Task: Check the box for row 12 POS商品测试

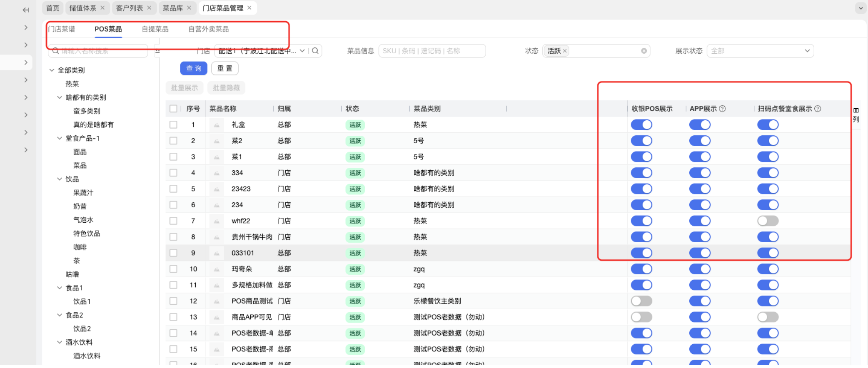Action: (173, 301)
